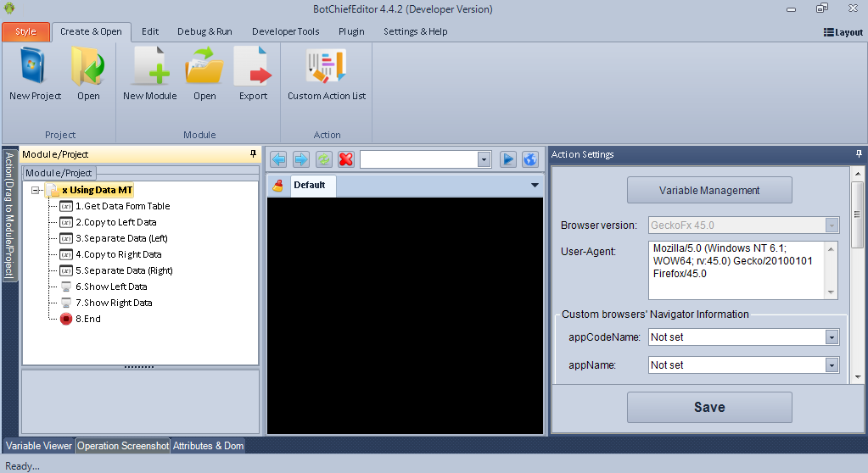This screenshot has width=868, height=473.
Task: Click the Save button
Action: click(709, 407)
